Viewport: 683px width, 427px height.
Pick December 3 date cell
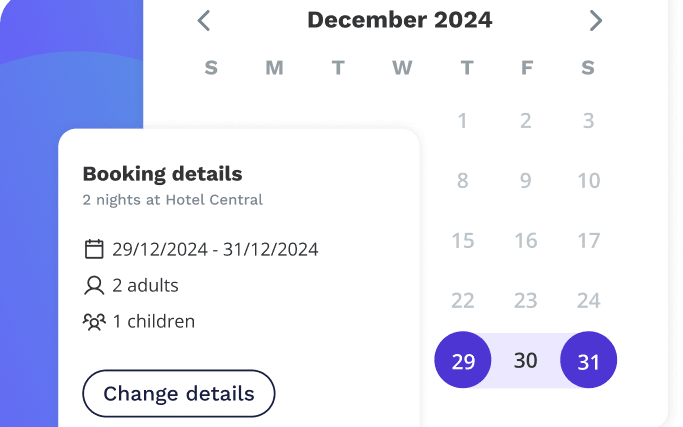pyautogui.click(x=588, y=121)
